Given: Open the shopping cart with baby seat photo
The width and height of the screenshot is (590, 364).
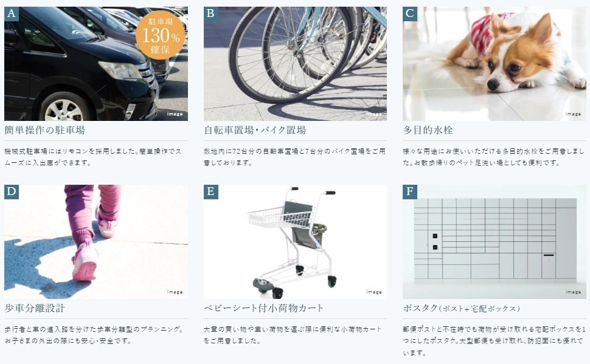Looking at the screenshot, I should coord(295,241).
